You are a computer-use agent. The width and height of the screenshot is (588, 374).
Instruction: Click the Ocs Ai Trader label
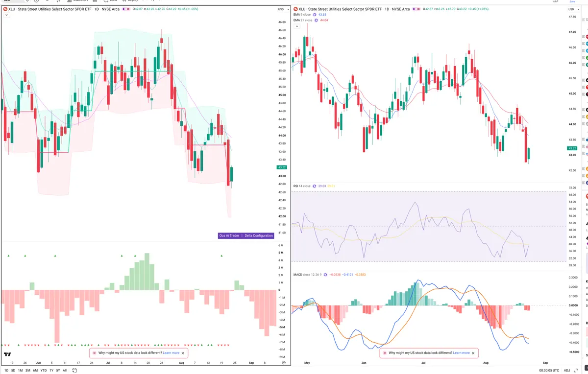coord(229,235)
